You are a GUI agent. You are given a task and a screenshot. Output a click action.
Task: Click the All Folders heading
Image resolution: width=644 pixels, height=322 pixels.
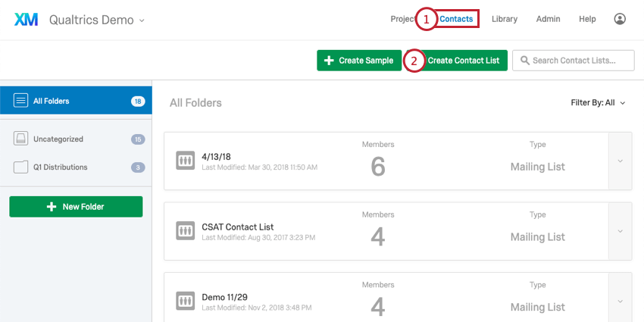pyautogui.click(x=195, y=103)
